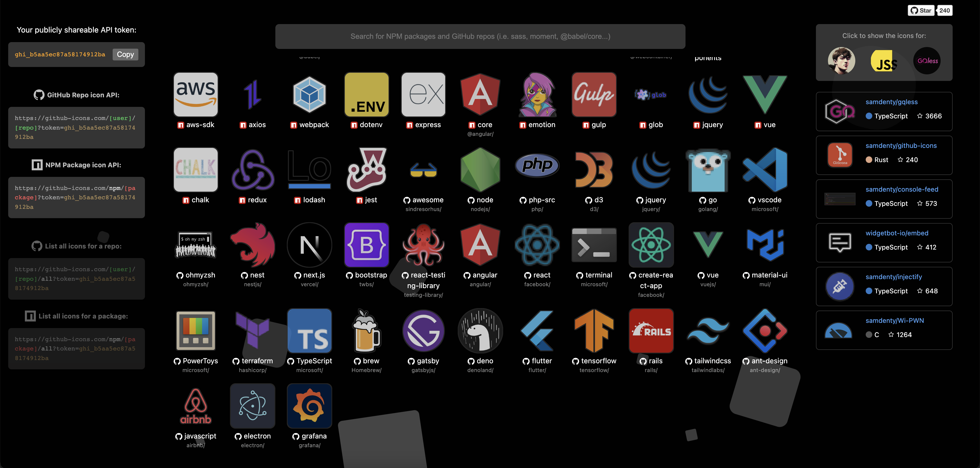Select the create-react-app icon
This screenshot has width=980, height=468.
651,245
